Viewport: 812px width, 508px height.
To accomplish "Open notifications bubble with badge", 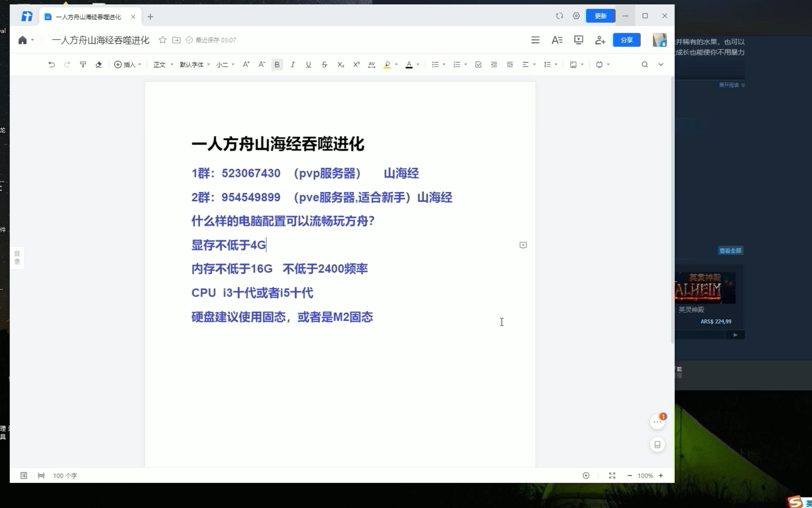I will pyautogui.click(x=658, y=422).
